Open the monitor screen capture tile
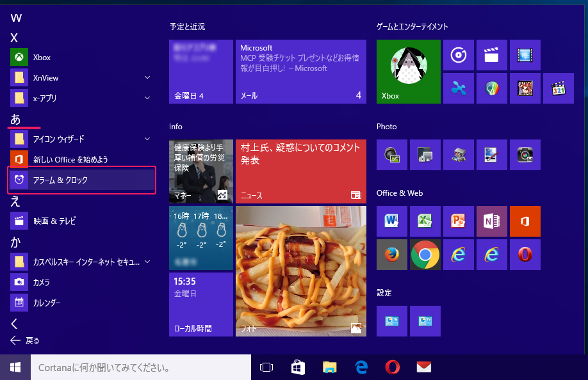This screenshot has height=380, width=588. coord(425,155)
